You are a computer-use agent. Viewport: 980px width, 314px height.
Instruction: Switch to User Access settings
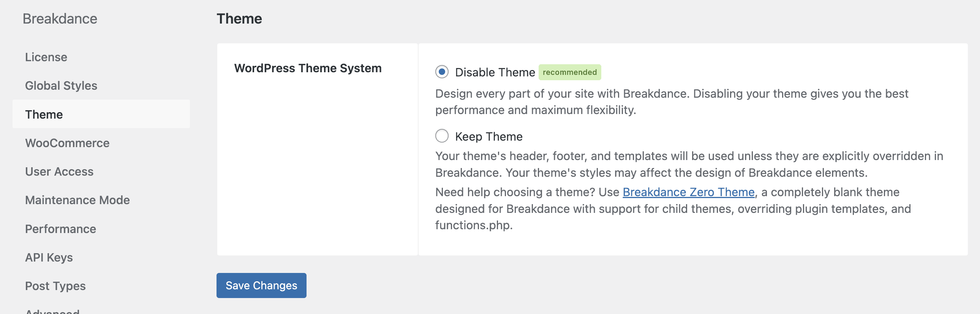click(x=59, y=172)
